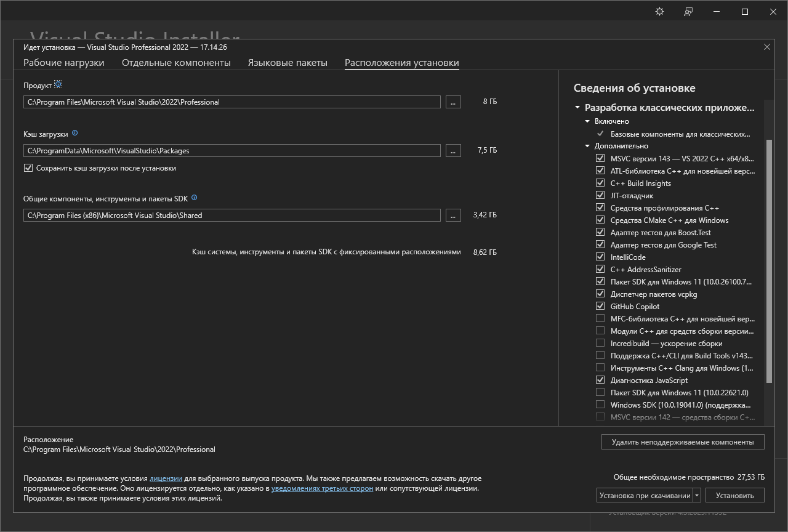This screenshot has height=532, width=788.
Task: Open installer settings via the gear icon
Action: (x=659, y=11)
